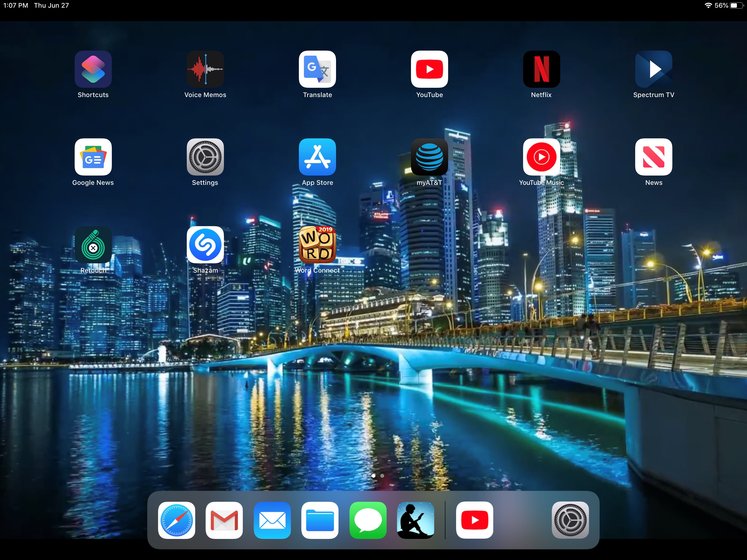Viewport: 747px width, 560px height.
Task: Open Google News app
Action: coord(93,157)
